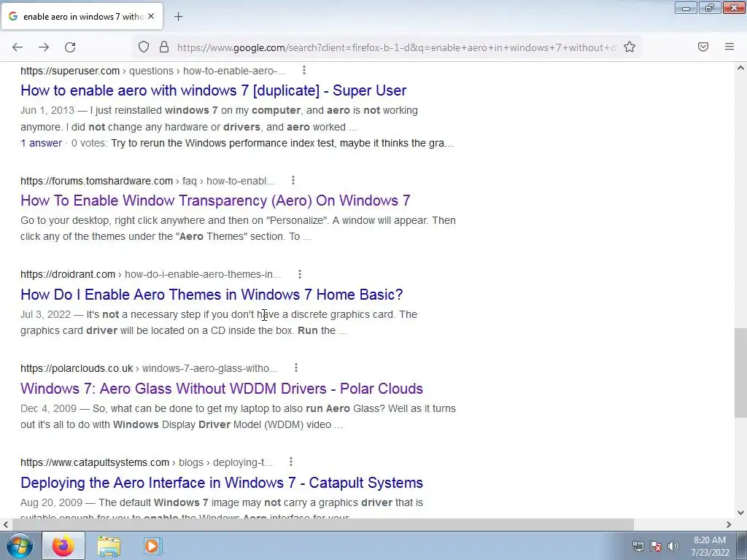Reload the current page
This screenshot has width=747, height=560.
tap(70, 47)
